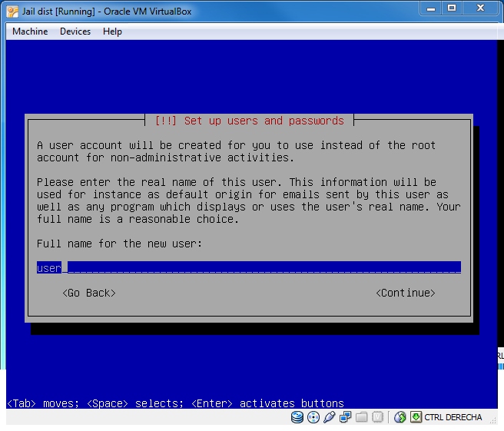This screenshot has height=431, width=504.
Task: Click the optical disc (CD/DVD) status icon
Action: click(x=313, y=417)
